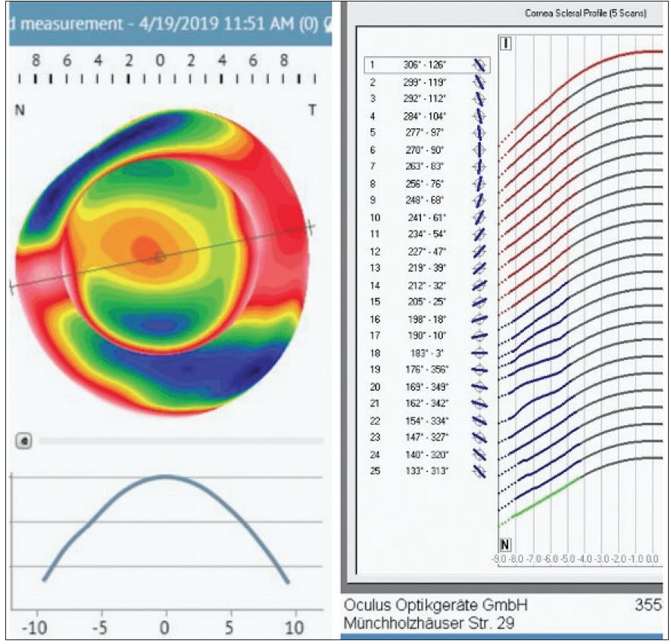The width and height of the screenshot is (671, 644).
Task: Click the meridian icon for row 6 (270° - 90°)
Action: [479, 150]
